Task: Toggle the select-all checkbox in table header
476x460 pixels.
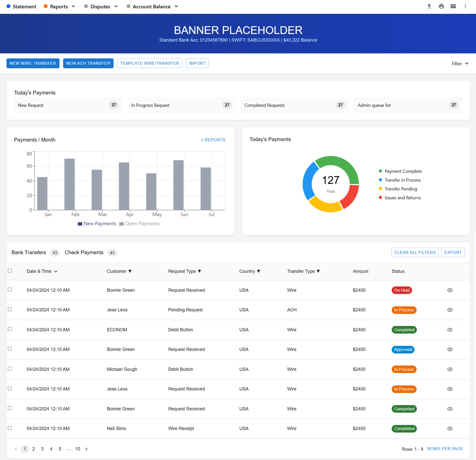Action: pyautogui.click(x=10, y=271)
